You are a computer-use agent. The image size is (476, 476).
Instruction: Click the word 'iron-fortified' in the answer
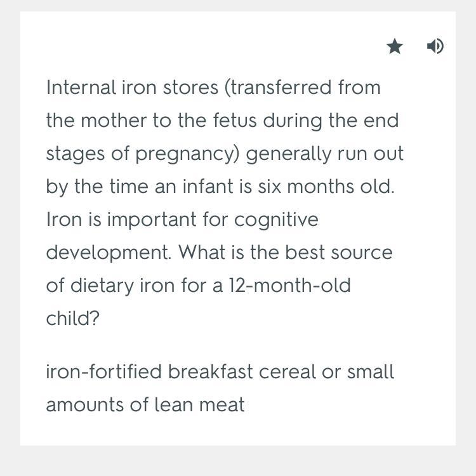pyautogui.click(x=104, y=372)
